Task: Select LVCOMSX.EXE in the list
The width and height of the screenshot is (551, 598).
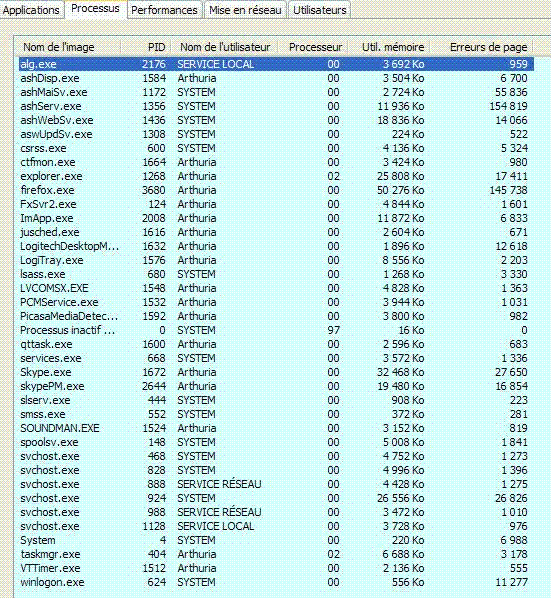Action: (276, 288)
